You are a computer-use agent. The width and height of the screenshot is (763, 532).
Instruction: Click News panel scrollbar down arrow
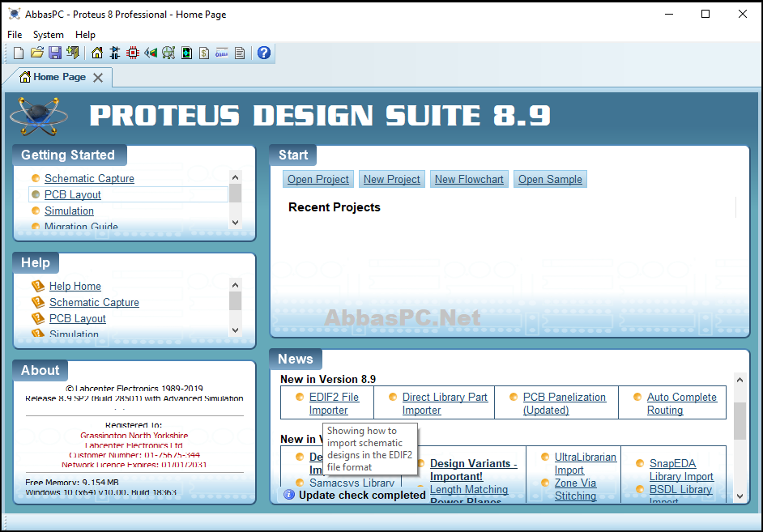click(740, 496)
